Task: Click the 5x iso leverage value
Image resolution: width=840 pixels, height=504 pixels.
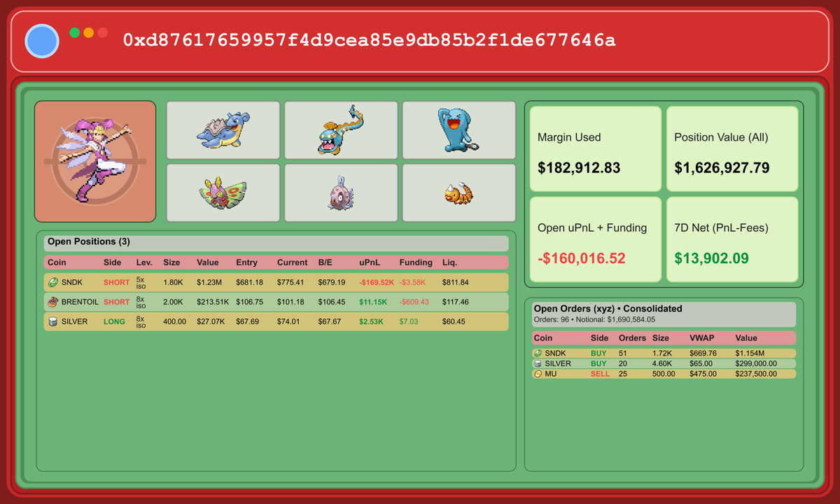Action: [x=141, y=282]
